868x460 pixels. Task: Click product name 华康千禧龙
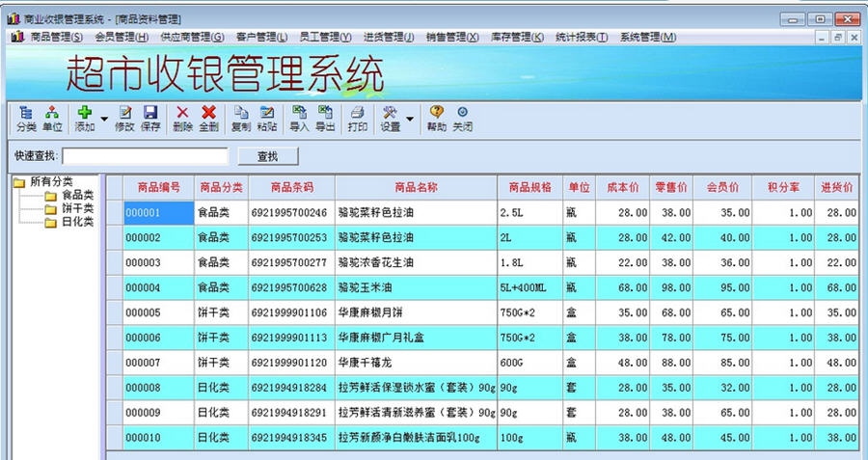point(417,363)
